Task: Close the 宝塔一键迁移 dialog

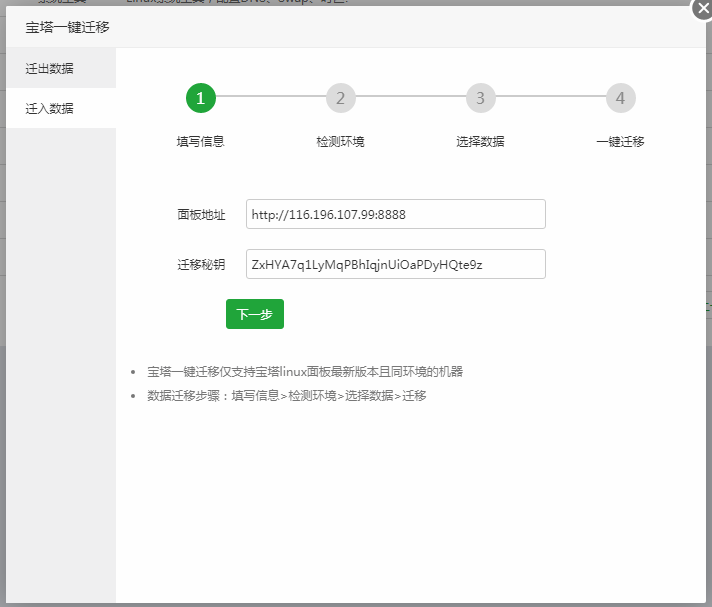Action: coord(702,7)
